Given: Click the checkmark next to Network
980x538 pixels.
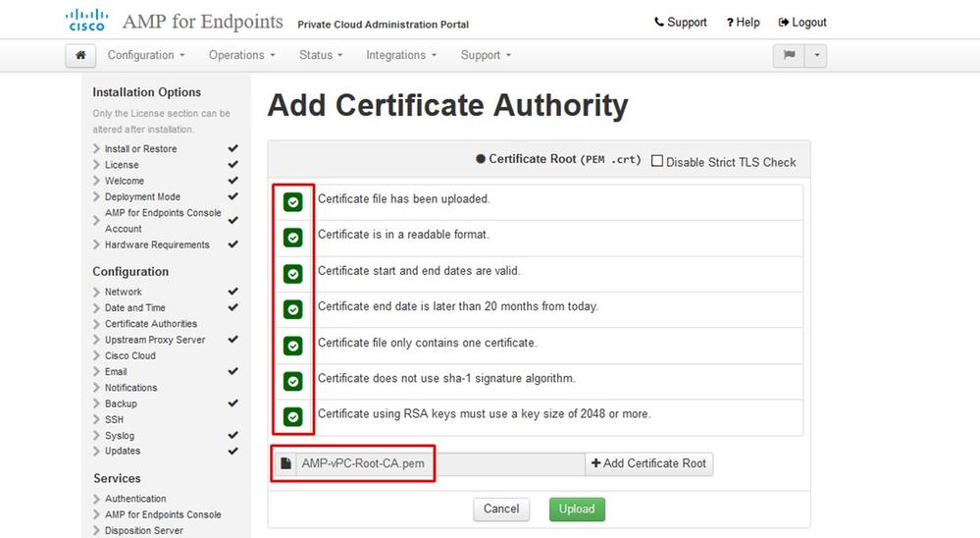Looking at the screenshot, I should [x=233, y=292].
